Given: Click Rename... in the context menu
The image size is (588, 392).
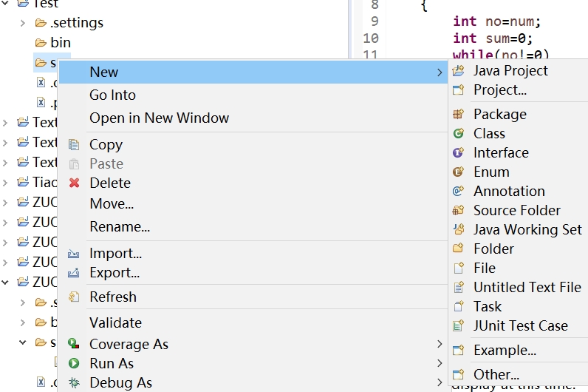Looking at the screenshot, I should click(x=120, y=227).
